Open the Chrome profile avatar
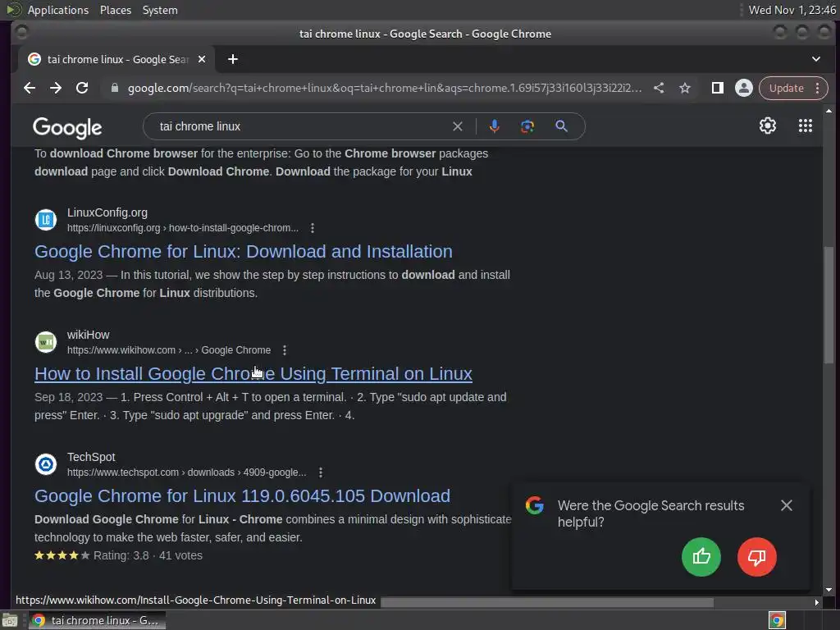Viewport: 840px width, 630px height. [743, 88]
